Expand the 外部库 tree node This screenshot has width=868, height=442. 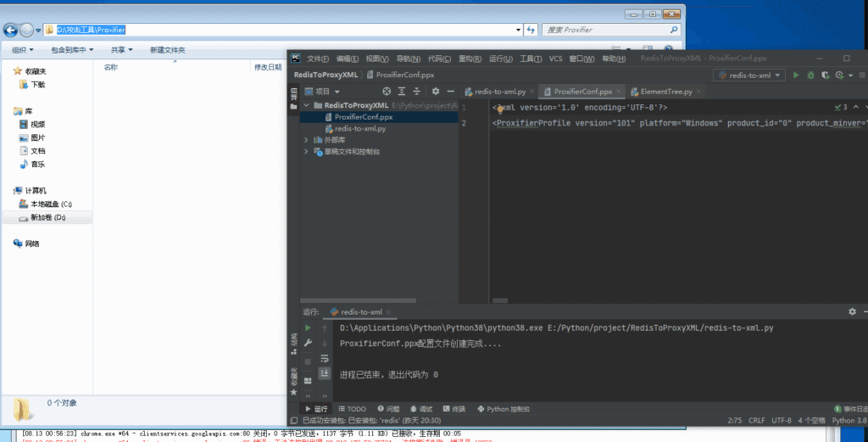(307, 140)
